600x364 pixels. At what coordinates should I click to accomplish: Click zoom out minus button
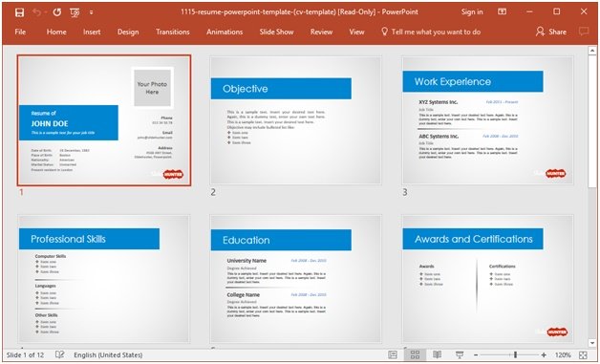(x=476, y=355)
